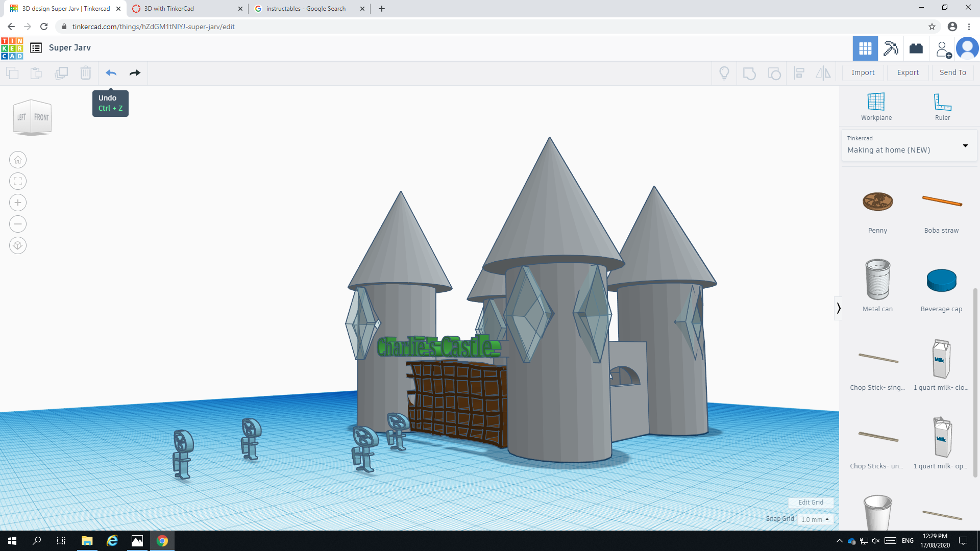Redo the last action
980x551 pixels.
pos(135,73)
